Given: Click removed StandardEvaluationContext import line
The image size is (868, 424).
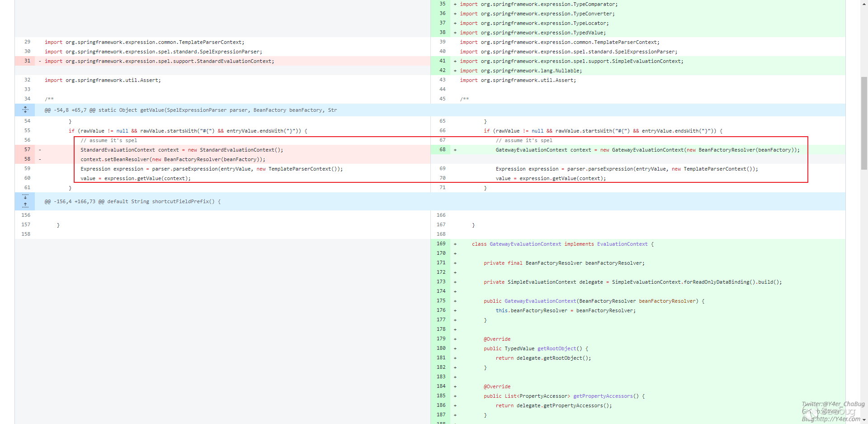Looking at the screenshot, I should [159, 61].
